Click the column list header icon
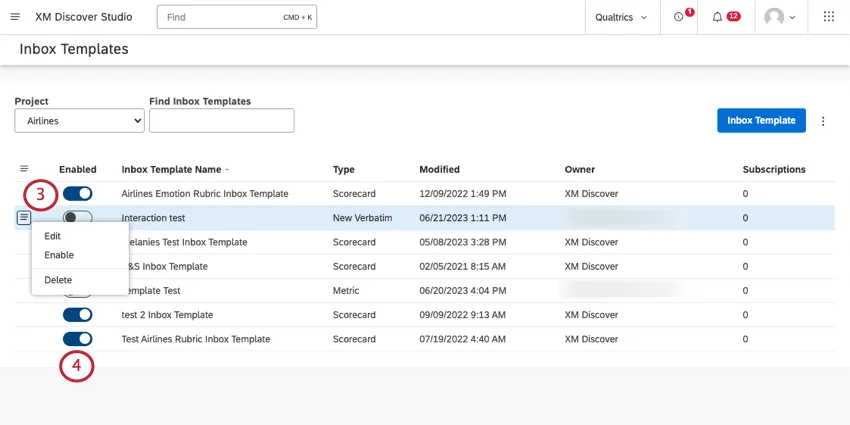This screenshot has width=850, height=425. point(24,169)
